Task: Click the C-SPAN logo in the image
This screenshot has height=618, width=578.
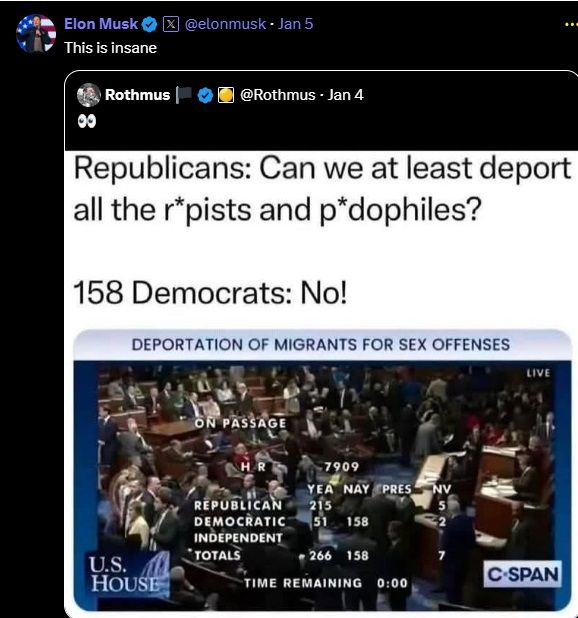Action: (x=522, y=574)
